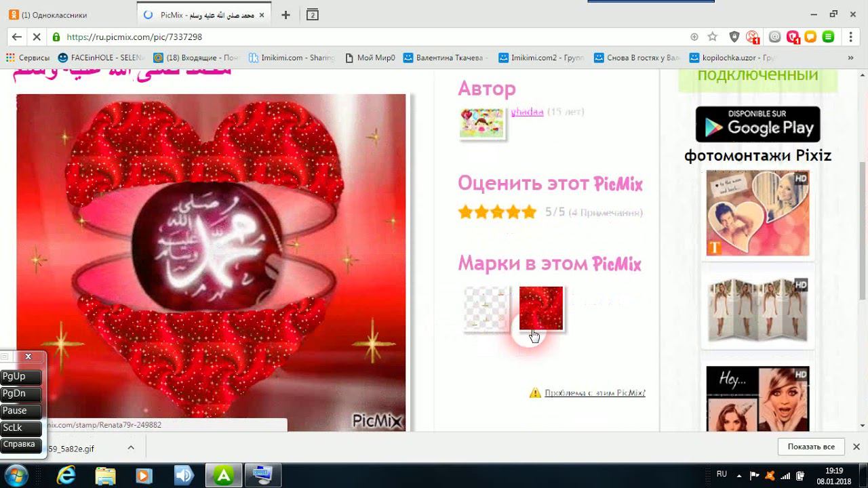
Task: Open the kopilochka.uzor bookmark
Action: pyautogui.click(x=732, y=58)
